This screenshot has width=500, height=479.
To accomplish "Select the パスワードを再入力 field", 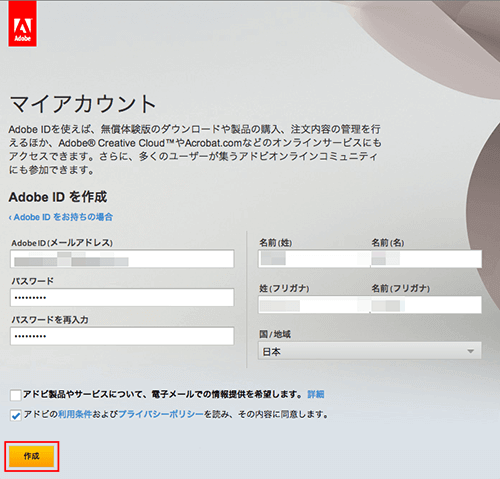I will click(122, 336).
